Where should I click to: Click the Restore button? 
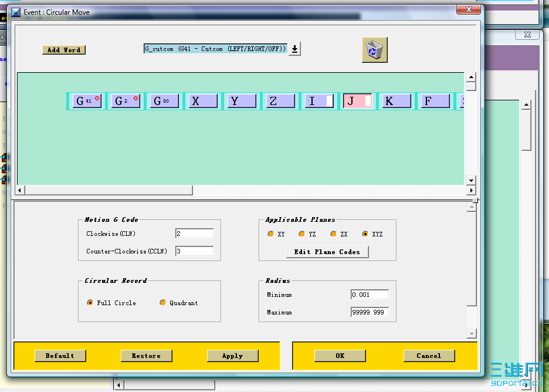[146, 356]
